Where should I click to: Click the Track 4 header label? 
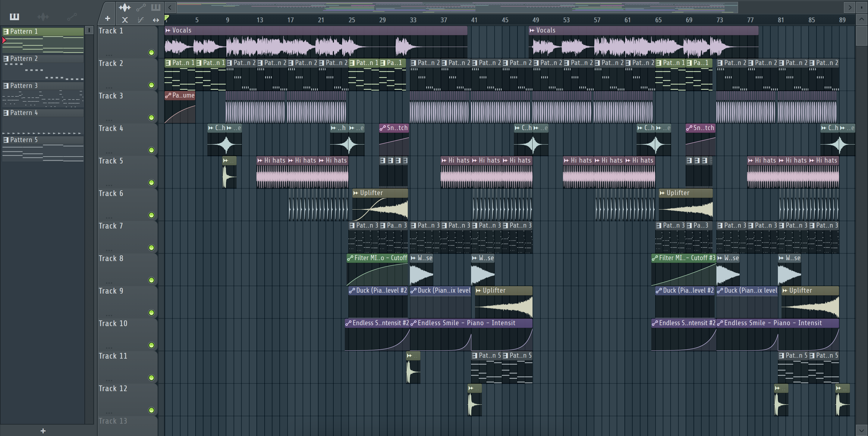point(111,128)
